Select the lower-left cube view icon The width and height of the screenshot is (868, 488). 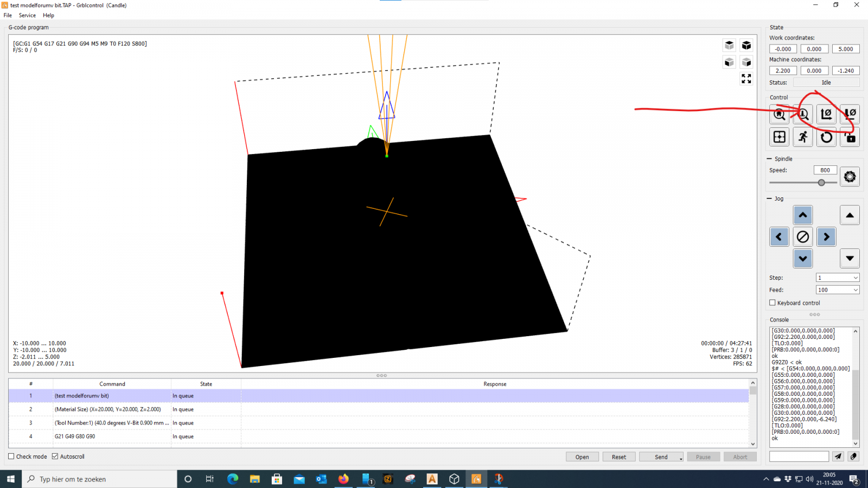click(729, 62)
